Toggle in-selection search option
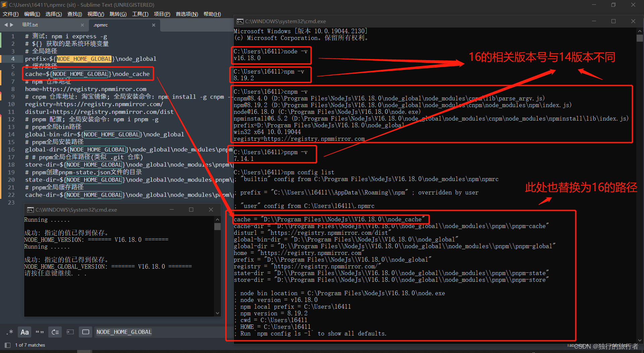The image size is (644, 353). 70,332
